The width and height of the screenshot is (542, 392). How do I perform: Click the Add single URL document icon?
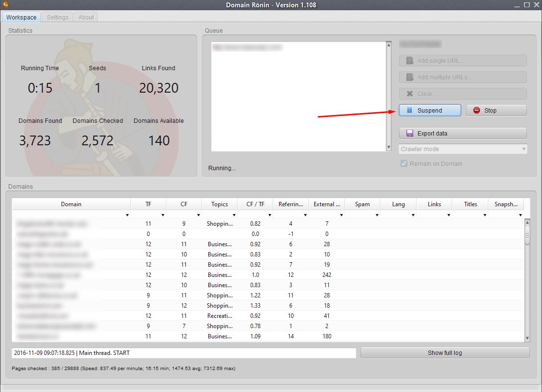[410, 60]
